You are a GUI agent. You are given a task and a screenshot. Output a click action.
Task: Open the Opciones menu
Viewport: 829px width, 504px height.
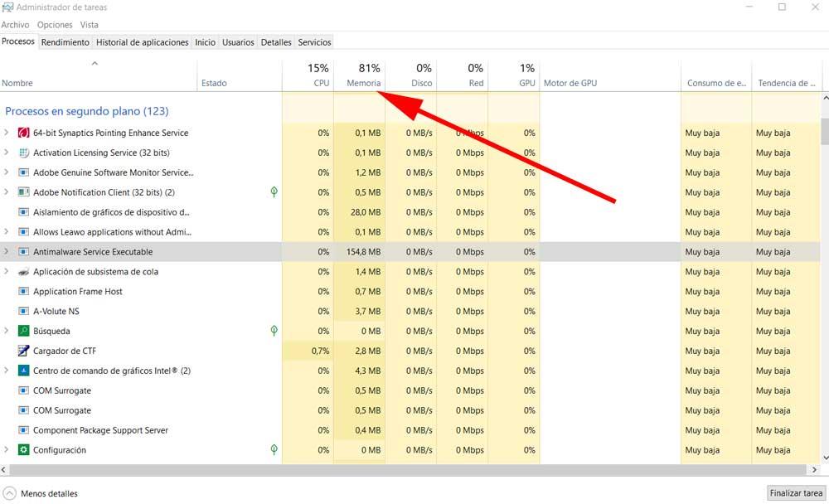coord(55,25)
